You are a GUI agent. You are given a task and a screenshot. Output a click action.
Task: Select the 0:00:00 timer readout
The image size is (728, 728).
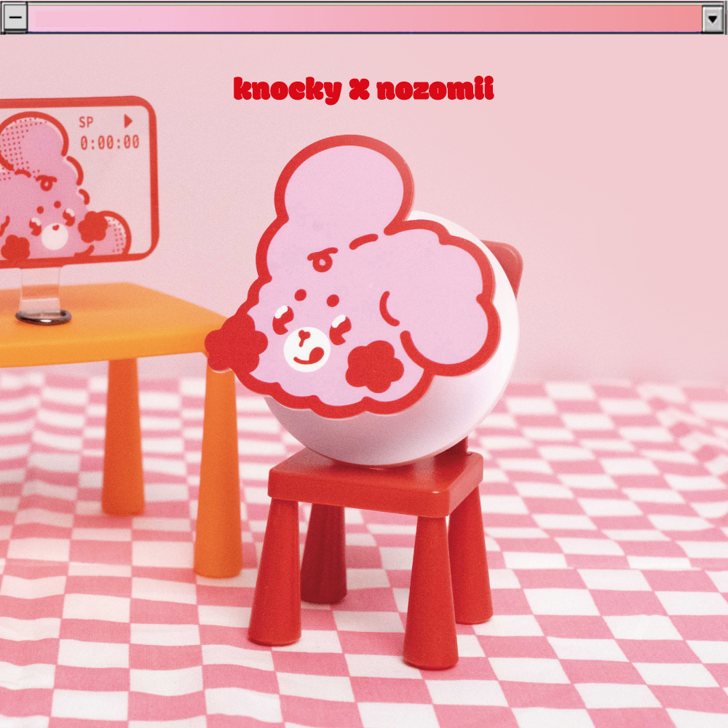coord(109,142)
